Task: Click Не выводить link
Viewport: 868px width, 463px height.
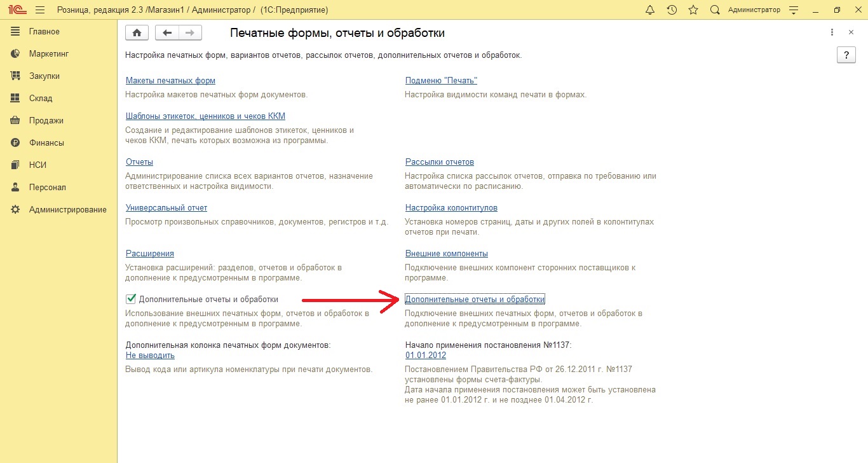Action: (150, 356)
